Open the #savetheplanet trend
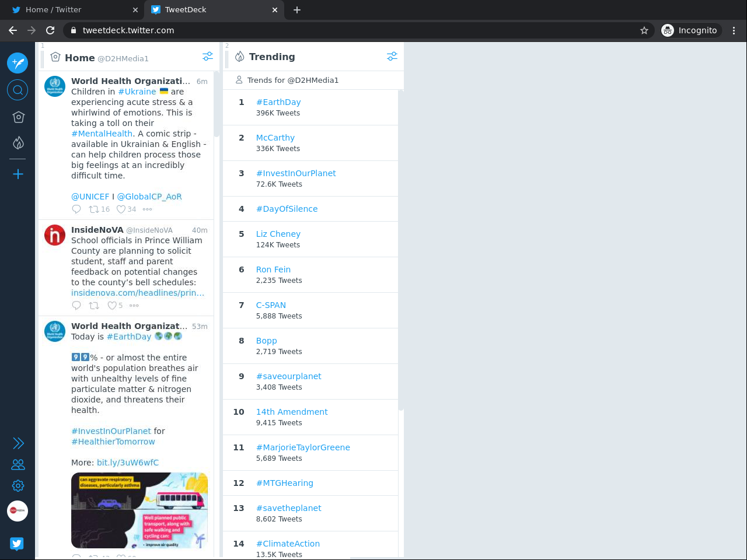This screenshot has height=560, width=747. click(289, 508)
